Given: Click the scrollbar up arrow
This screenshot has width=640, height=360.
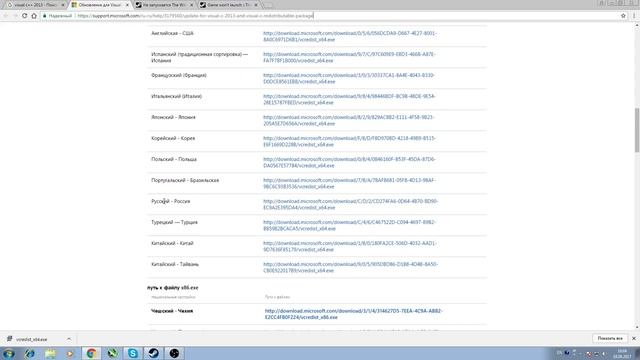Looking at the screenshot, I should pos(637,25).
